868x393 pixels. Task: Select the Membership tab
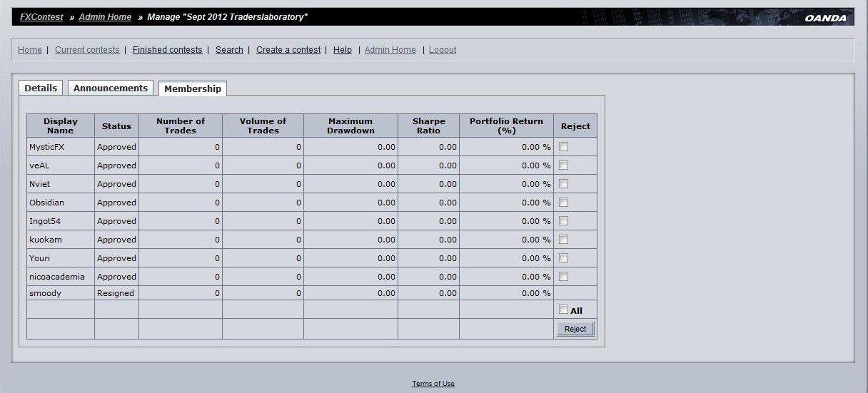(x=193, y=88)
